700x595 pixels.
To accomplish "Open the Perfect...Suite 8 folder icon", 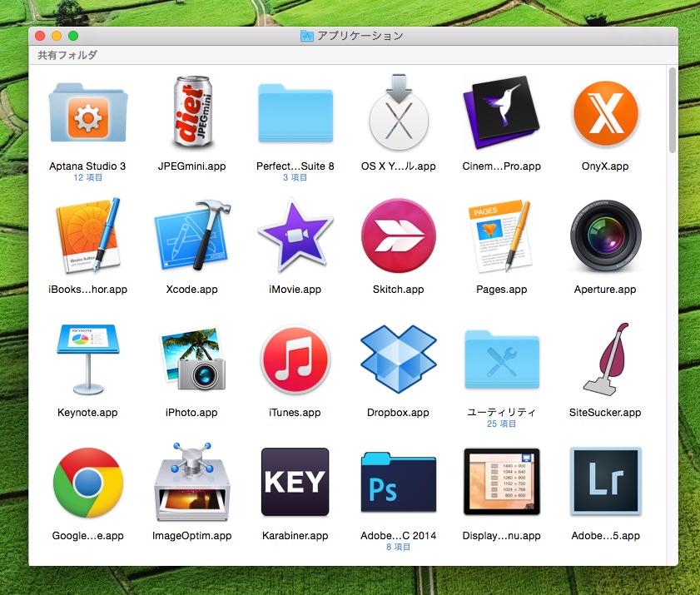I will (x=295, y=113).
